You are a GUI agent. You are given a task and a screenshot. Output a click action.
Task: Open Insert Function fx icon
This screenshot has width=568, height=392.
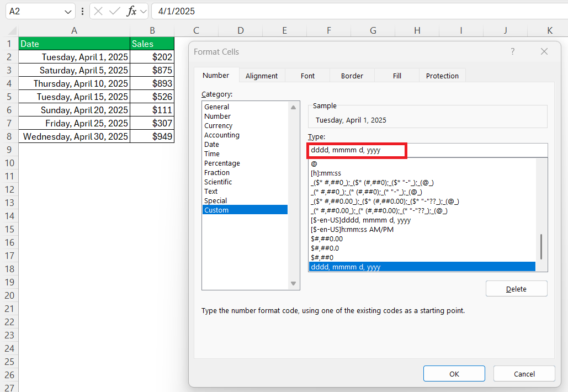[x=131, y=11]
